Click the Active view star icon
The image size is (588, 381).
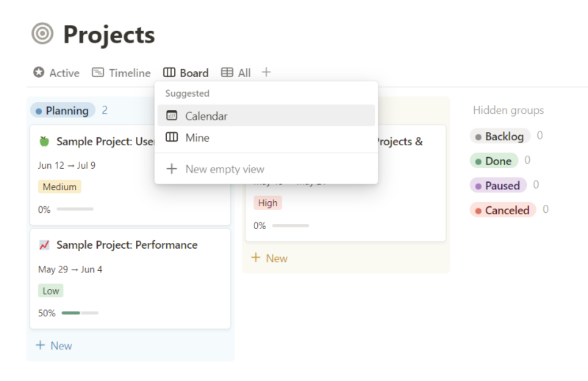click(x=39, y=73)
